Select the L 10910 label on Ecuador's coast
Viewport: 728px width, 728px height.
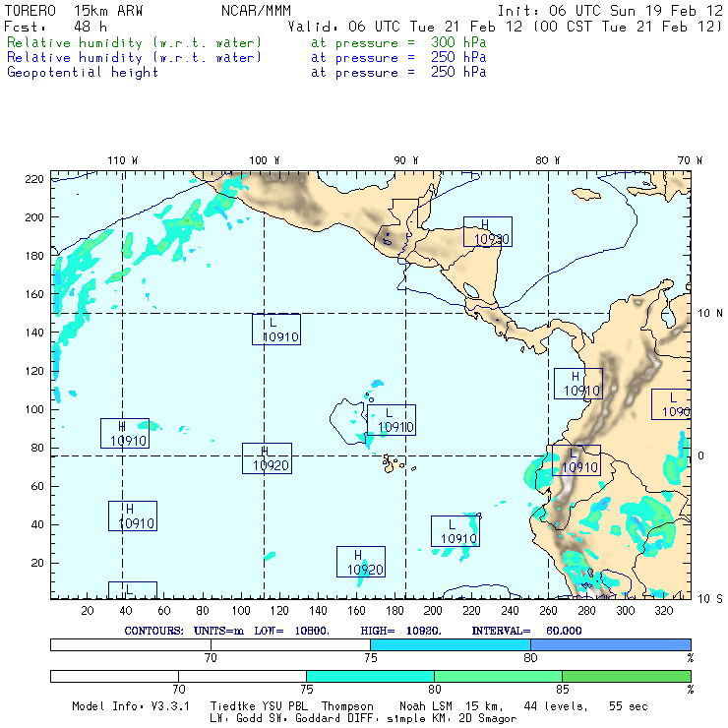point(576,460)
